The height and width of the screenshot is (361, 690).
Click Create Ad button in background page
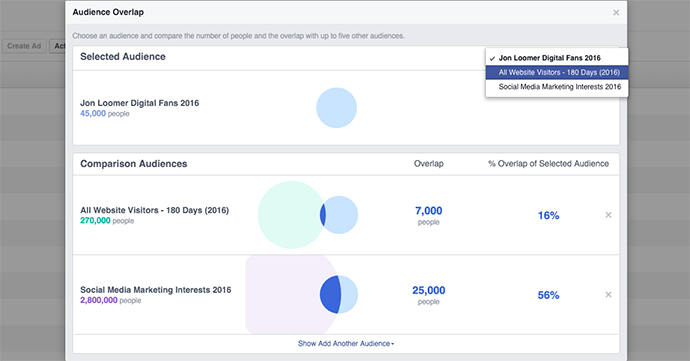24,46
